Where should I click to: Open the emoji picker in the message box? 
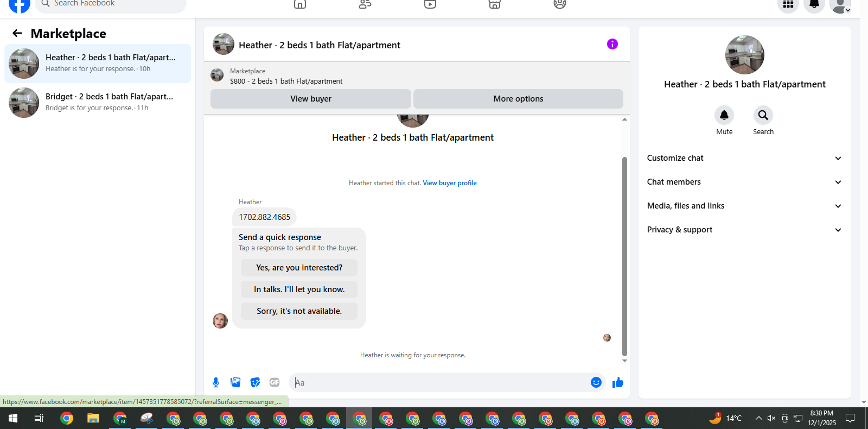click(596, 382)
